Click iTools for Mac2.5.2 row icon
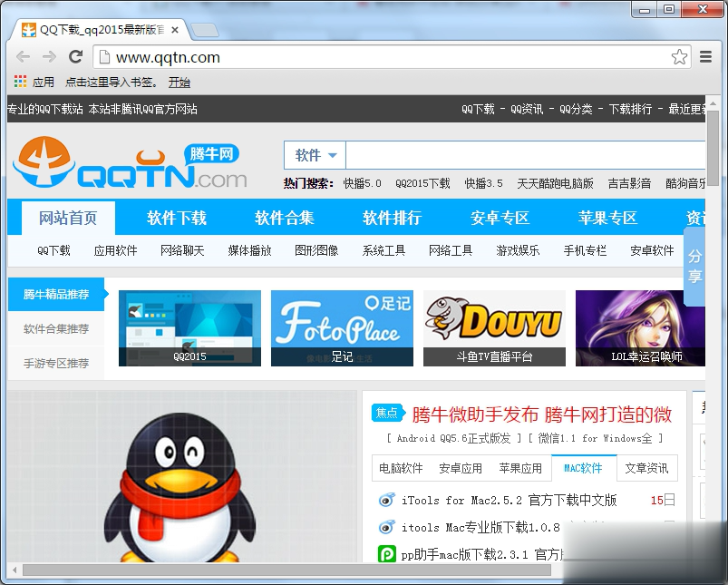The height and width of the screenshot is (585, 728). (386, 500)
